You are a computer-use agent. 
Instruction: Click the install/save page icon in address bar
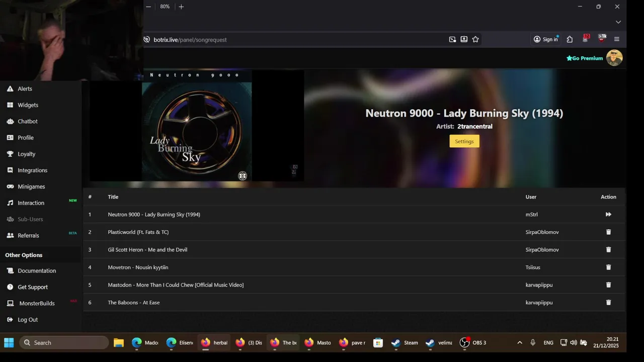(464, 39)
